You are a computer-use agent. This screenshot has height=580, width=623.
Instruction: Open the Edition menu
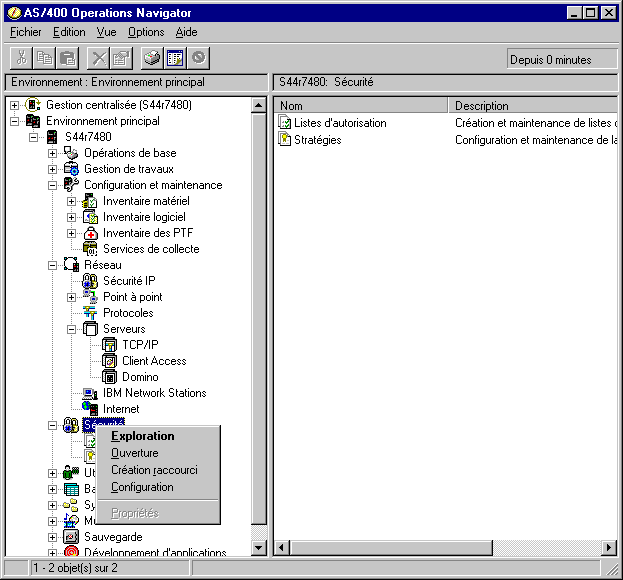[69, 32]
